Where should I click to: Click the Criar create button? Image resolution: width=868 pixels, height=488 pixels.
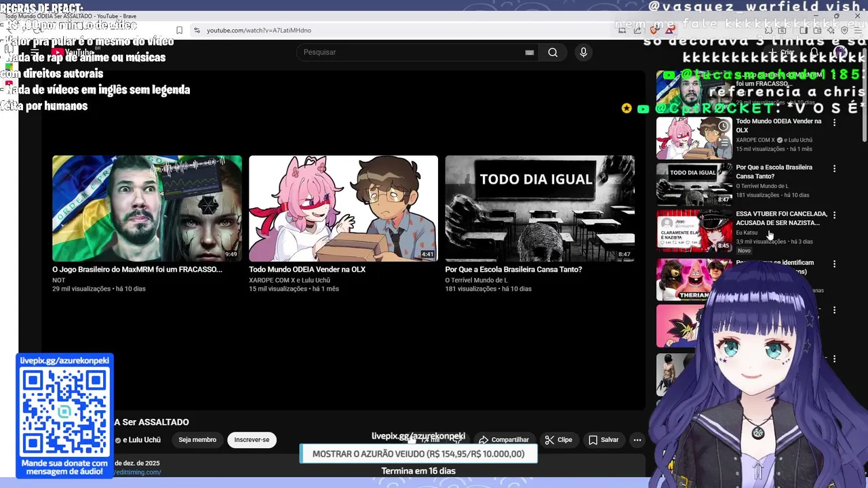point(783,52)
